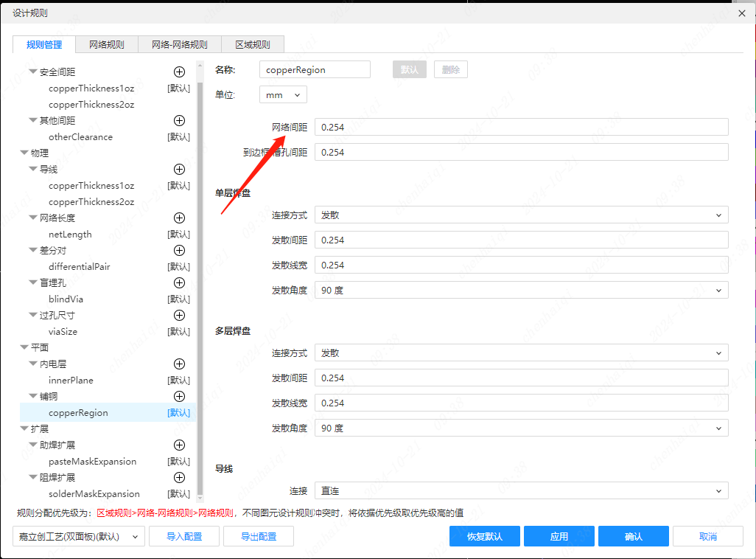Add a new 盲埋孔 rule
756x559 pixels.
179,283
